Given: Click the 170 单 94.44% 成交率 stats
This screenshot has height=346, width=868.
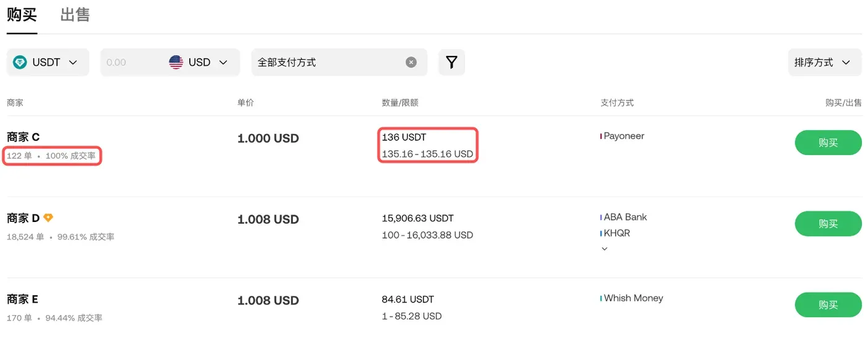Looking at the screenshot, I should 55,318.
